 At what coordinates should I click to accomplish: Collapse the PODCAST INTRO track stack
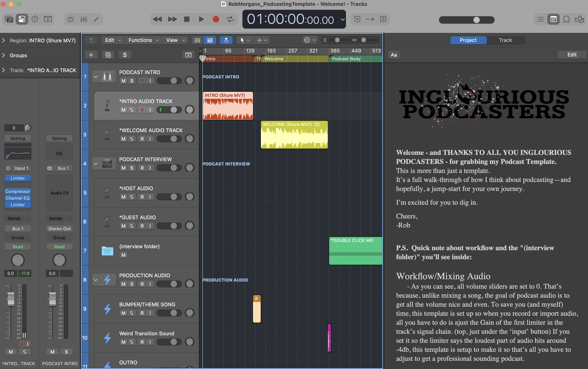coord(96,77)
